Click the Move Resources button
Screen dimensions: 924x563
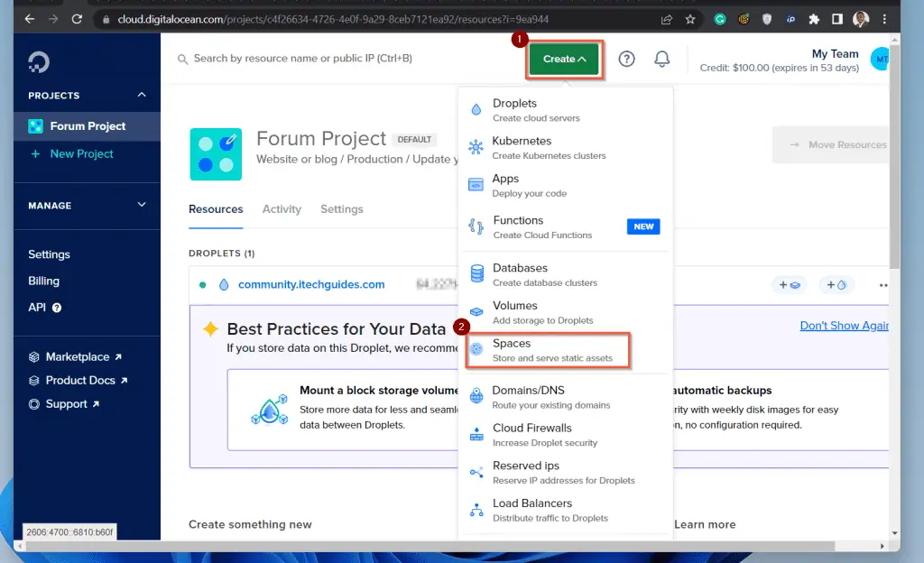tap(831, 144)
